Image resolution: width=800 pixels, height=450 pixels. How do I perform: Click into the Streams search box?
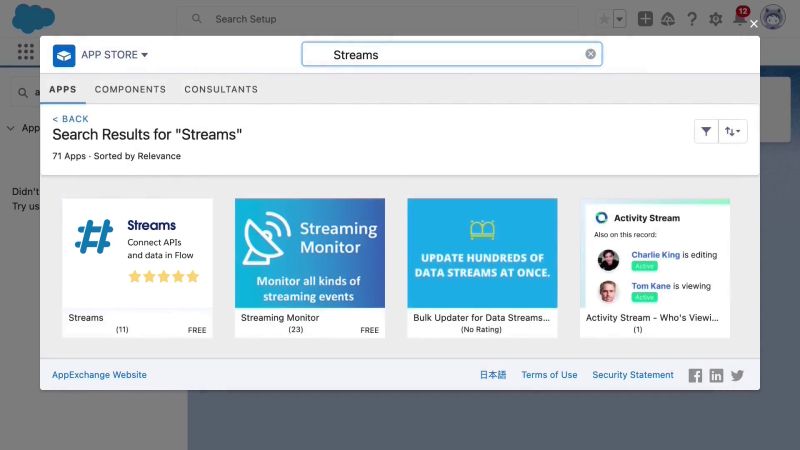coord(452,54)
